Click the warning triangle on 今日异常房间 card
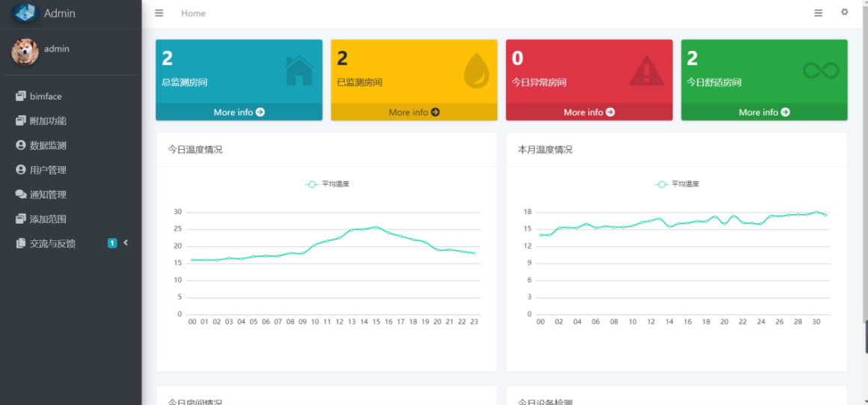Viewport: 868px width, 405px height. (647, 71)
